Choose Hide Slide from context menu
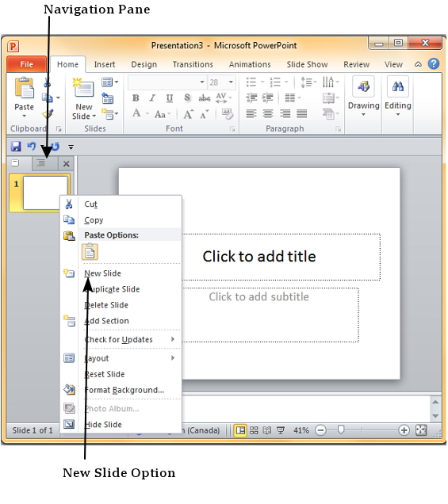448x504 pixels. point(121,424)
